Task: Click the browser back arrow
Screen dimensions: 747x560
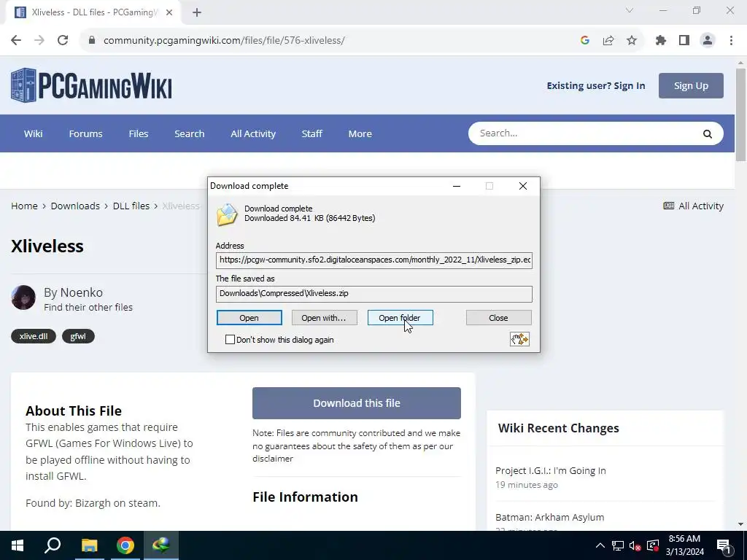Action: (16, 41)
